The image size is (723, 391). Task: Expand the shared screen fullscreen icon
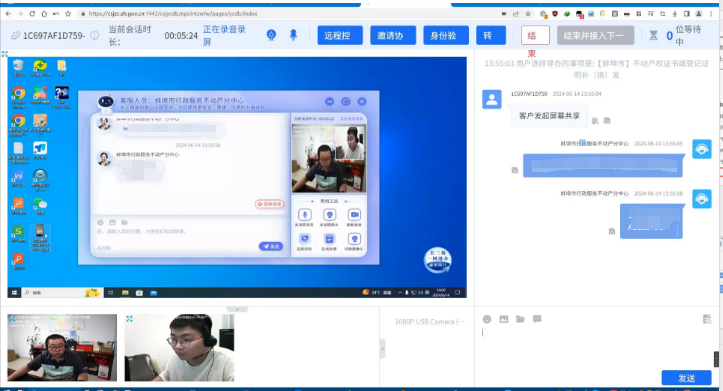5,54
